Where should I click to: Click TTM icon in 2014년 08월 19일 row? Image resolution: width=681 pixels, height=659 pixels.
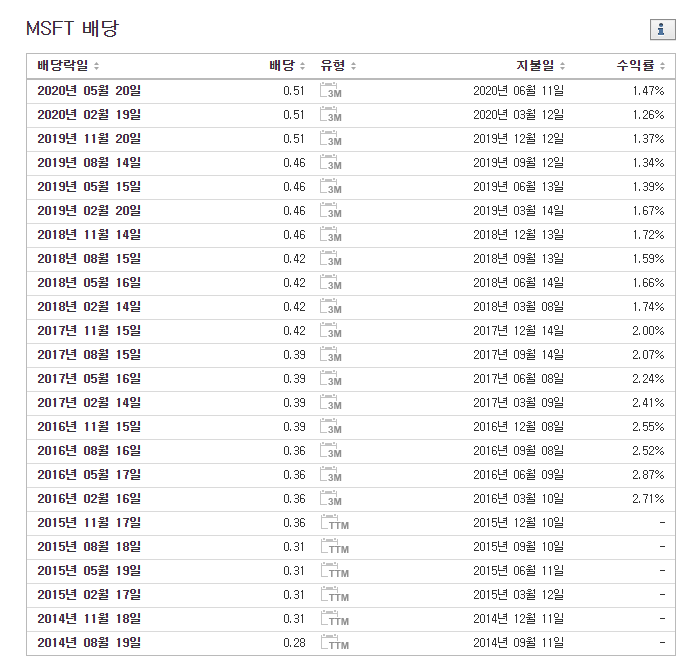(x=335, y=642)
